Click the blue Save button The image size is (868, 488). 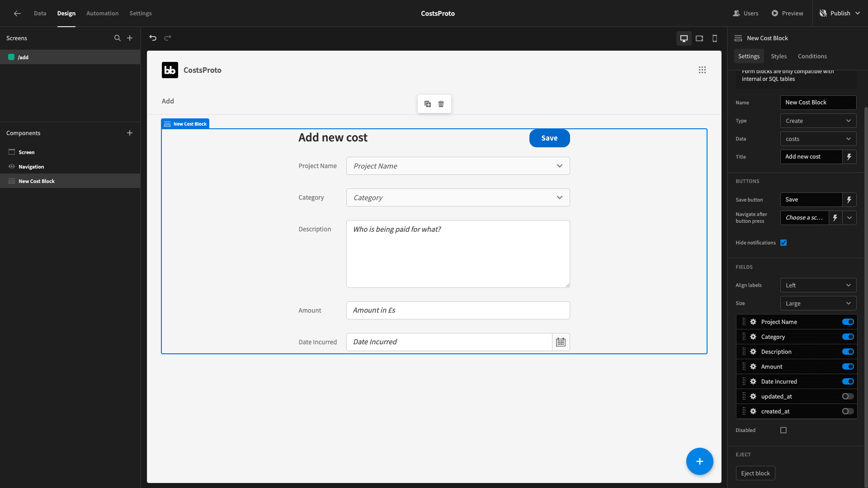[549, 138]
